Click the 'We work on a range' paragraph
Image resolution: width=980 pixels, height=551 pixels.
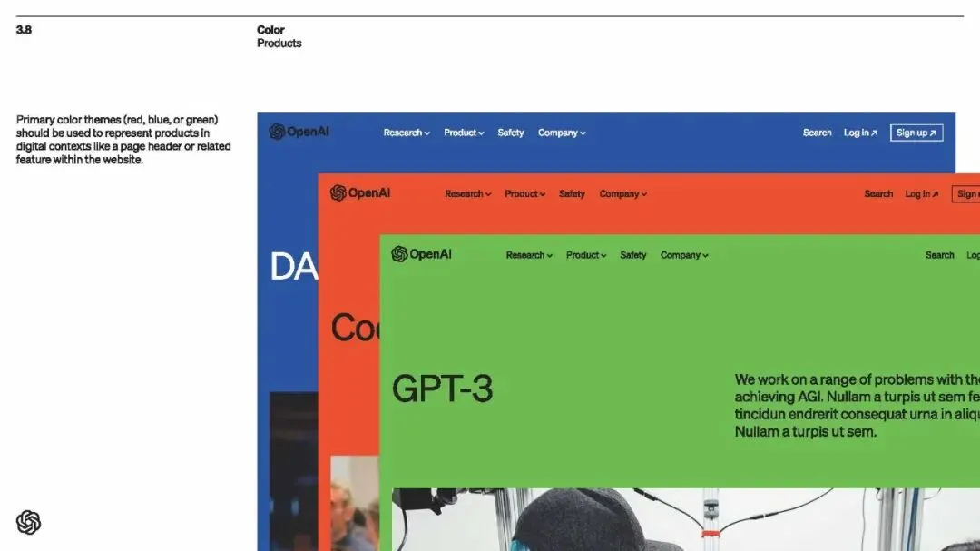pyautogui.click(x=857, y=405)
